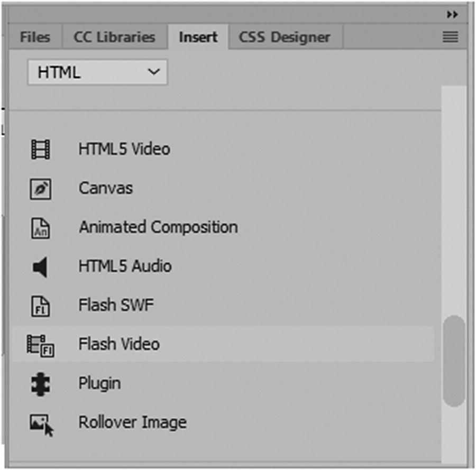This screenshot has width=476, height=470.
Task: Insert an HTML5 Video label
Action: (x=124, y=149)
